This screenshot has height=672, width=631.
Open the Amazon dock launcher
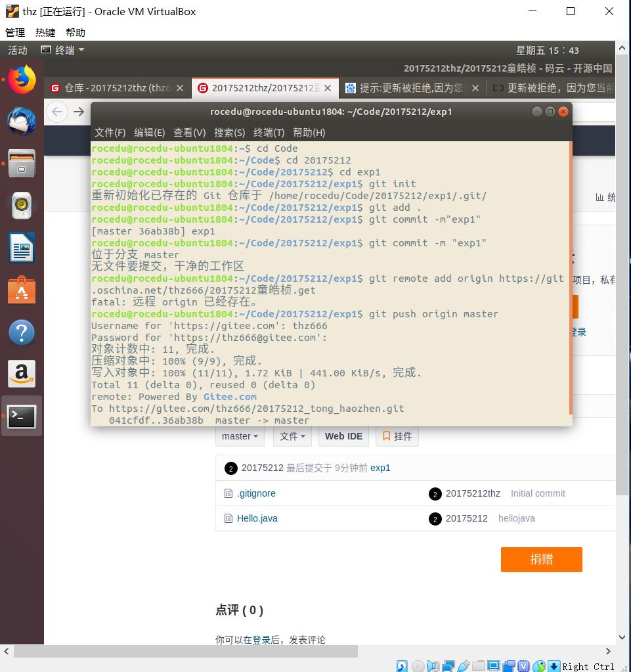tap(22, 374)
